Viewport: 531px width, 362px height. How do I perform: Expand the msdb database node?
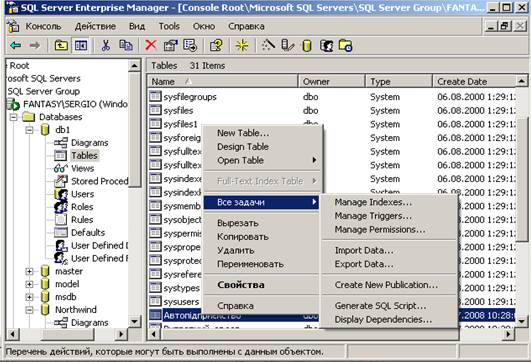[29, 297]
